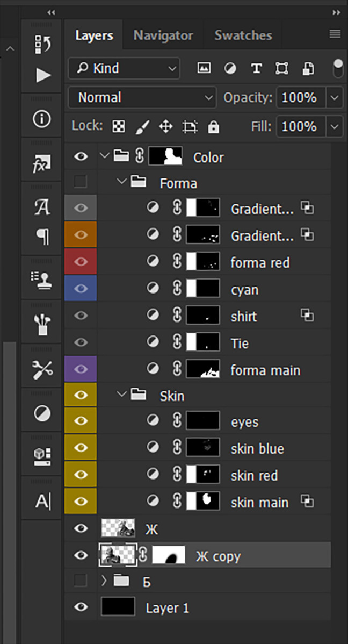Viewport: 348px width, 644px height.
Task: Collapse the Skin group
Action: [122, 395]
